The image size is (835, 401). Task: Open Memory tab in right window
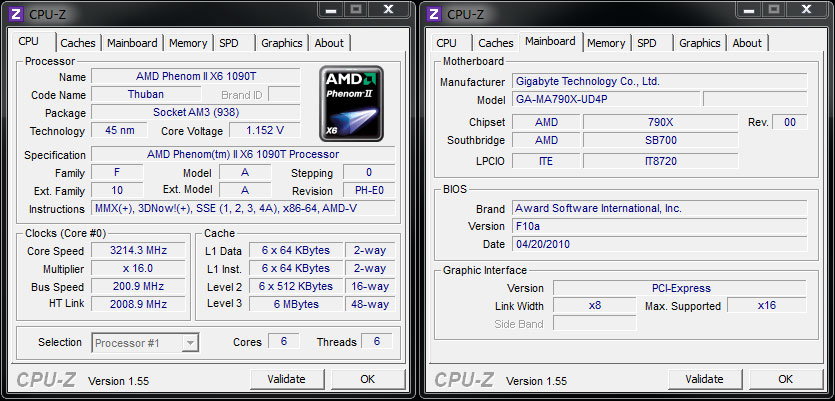coord(606,43)
